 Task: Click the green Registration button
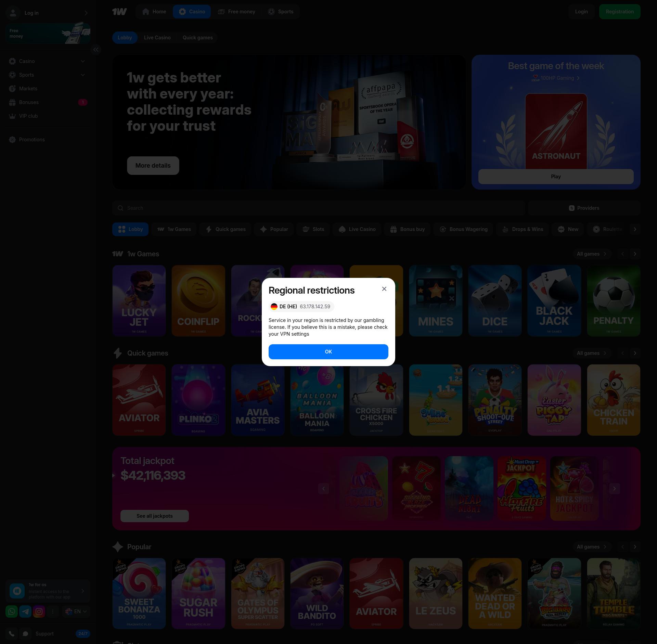(x=619, y=12)
